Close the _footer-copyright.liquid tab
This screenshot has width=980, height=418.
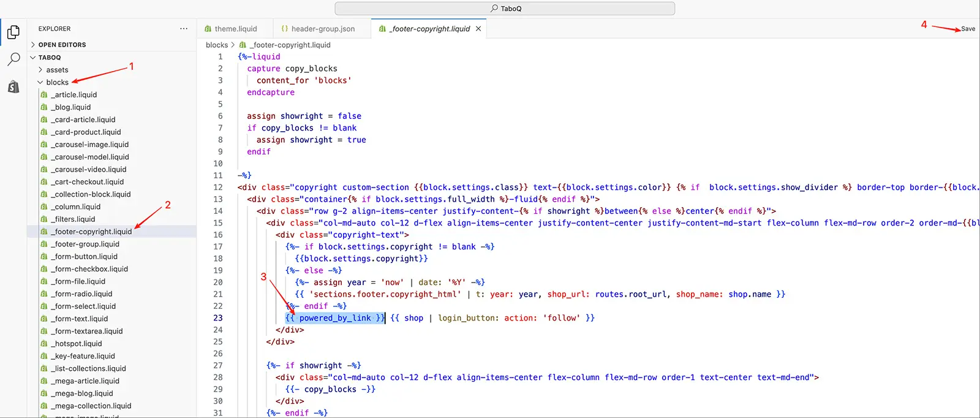coord(478,29)
